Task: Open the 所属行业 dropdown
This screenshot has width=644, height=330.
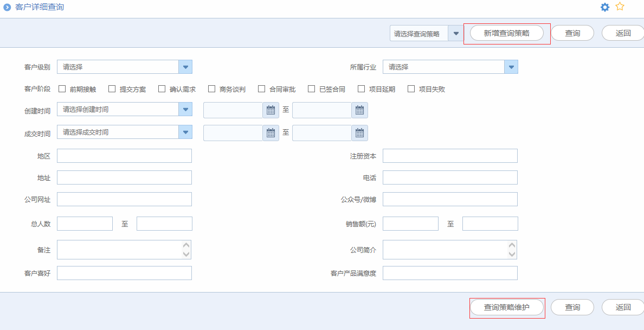Action: coord(511,67)
